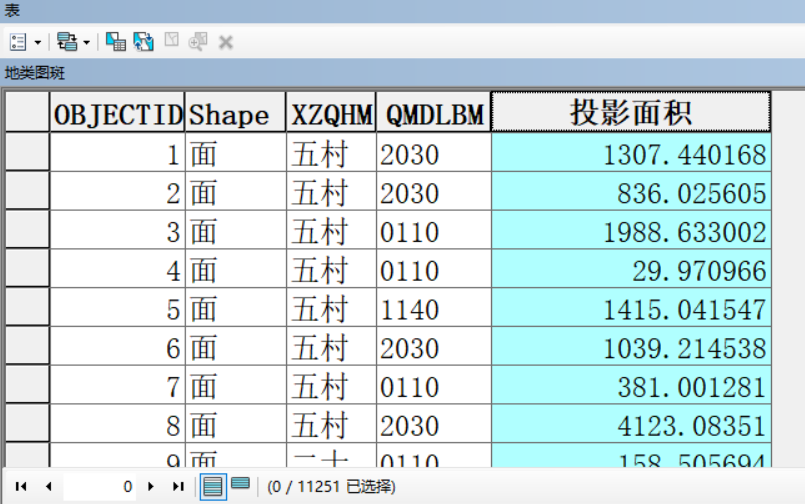Viewport: 805px width, 504px height.
Task: Click the 投影面积 column header
Action: point(630,113)
